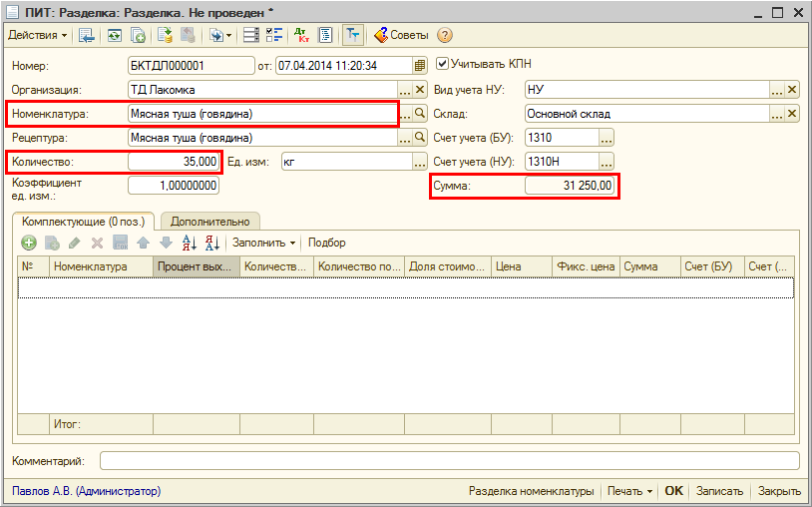Click the Записать button
Screen dimensions: 812x507
[x=719, y=491]
